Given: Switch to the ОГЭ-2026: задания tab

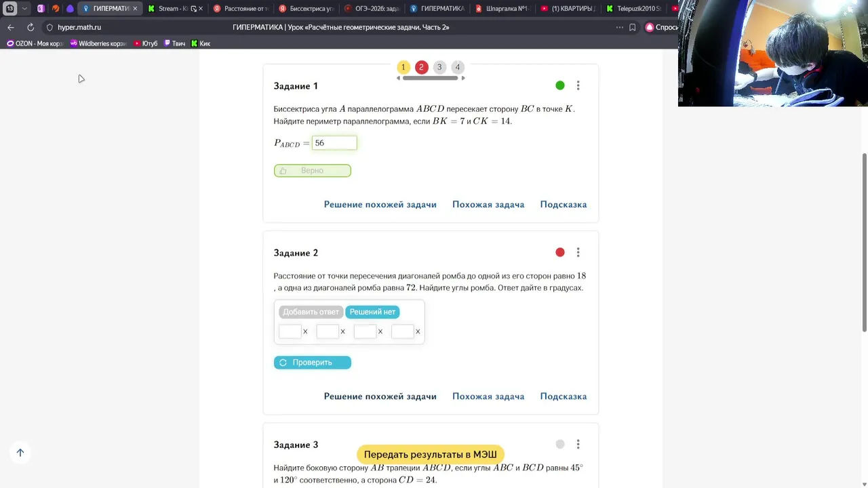Looking at the screenshot, I should (372, 9).
